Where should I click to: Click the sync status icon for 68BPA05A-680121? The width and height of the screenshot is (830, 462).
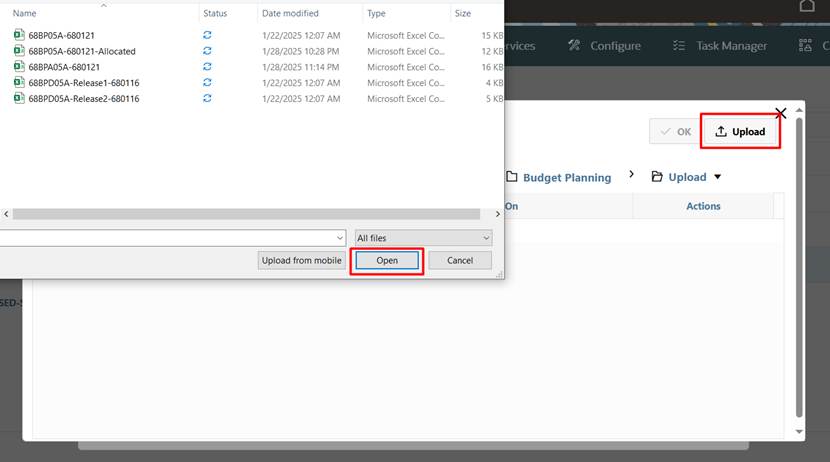click(x=207, y=67)
